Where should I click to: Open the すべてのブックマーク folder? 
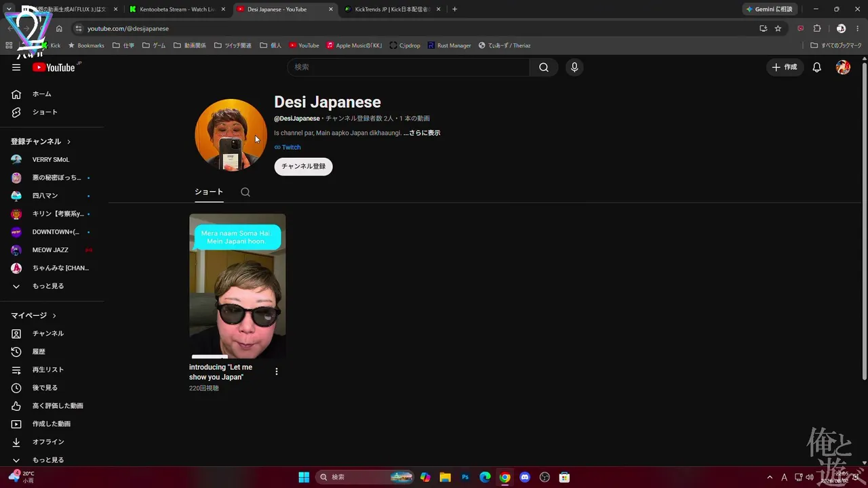(x=836, y=45)
